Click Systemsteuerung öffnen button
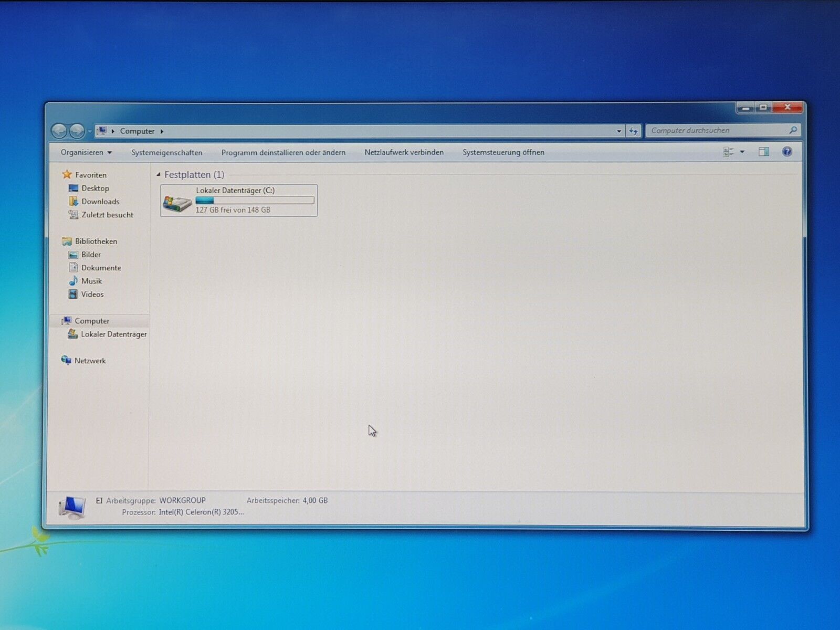This screenshot has width=840, height=630. click(x=503, y=153)
